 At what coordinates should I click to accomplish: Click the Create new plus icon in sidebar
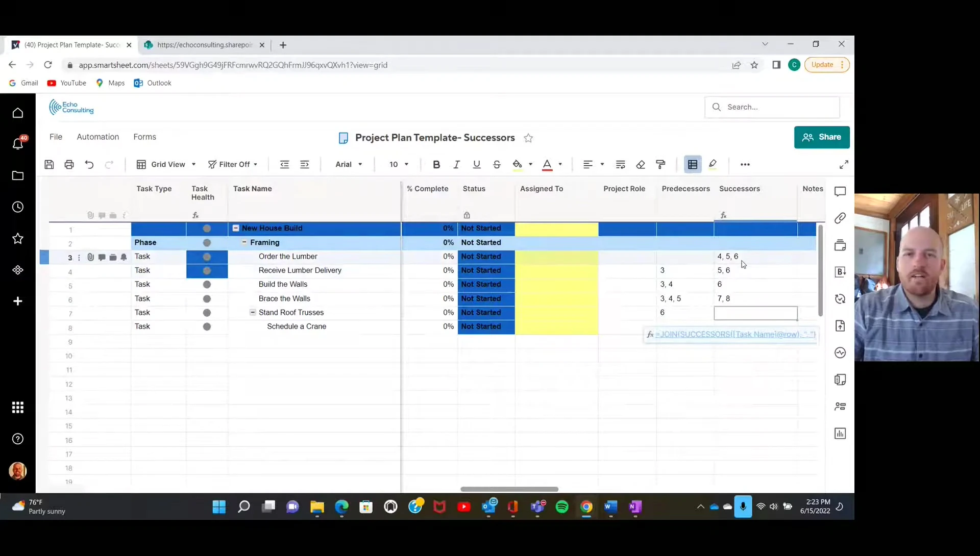(x=18, y=301)
